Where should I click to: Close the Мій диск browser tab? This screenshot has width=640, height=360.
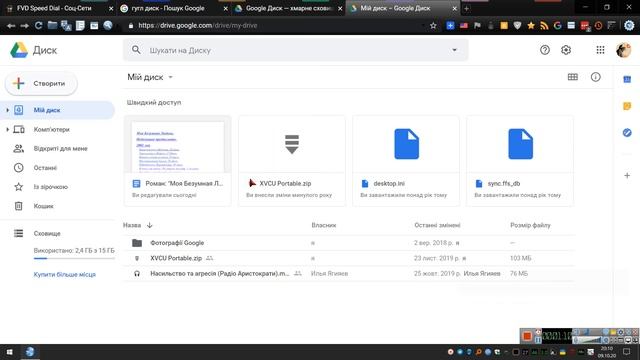point(454,8)
